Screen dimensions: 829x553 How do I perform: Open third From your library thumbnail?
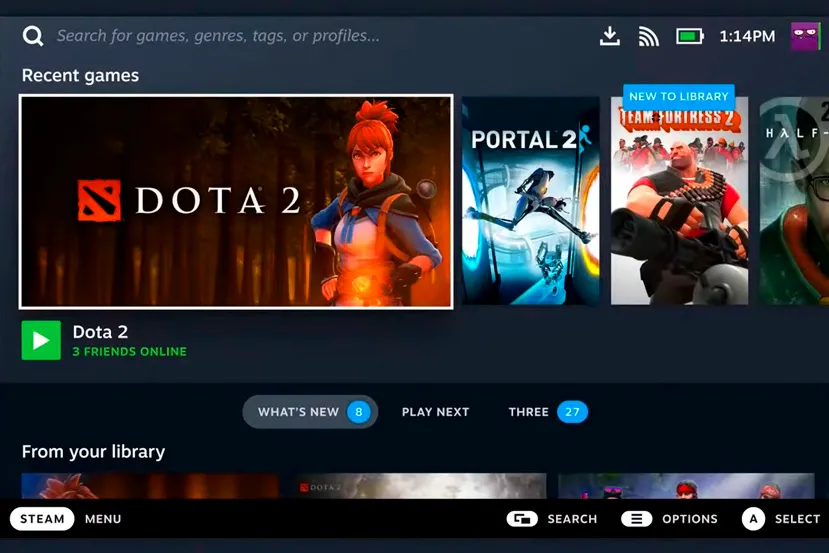(x=686, y=486)
